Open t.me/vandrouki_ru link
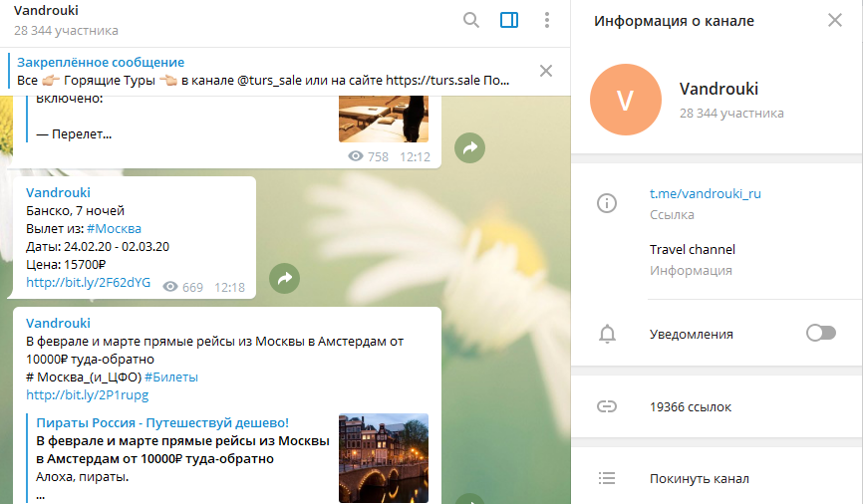The image size is (863, 504). point(705,193)
